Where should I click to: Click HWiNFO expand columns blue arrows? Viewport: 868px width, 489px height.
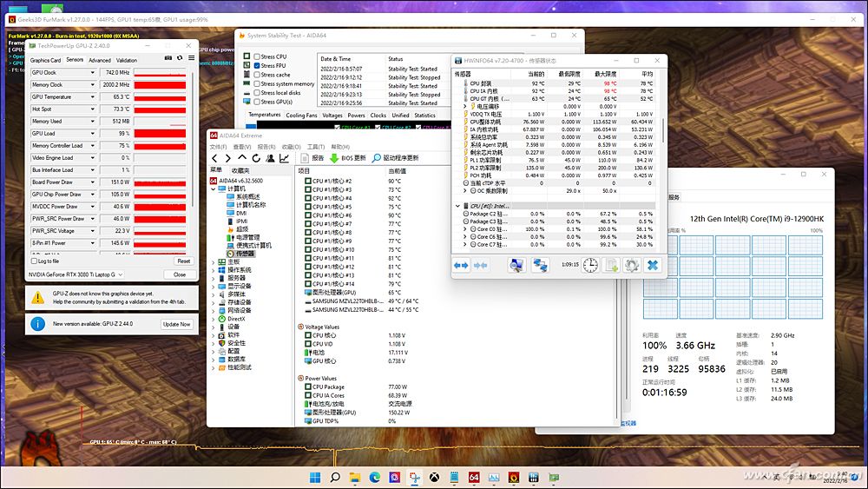pyautogui.click(x=461, y=265)
